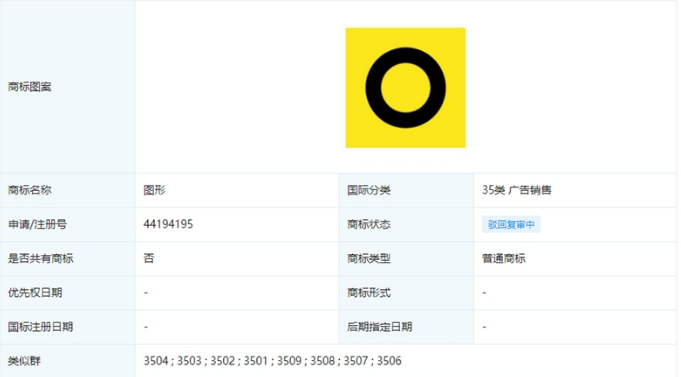
Task: Click the 申请/注册号 label
Action: coord(37,225)
